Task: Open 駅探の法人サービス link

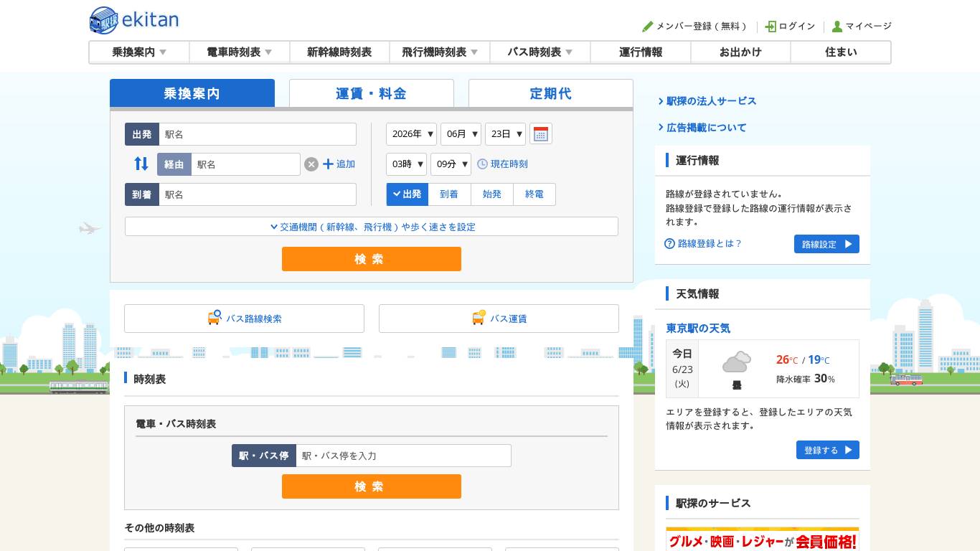Action: point(711,101)
